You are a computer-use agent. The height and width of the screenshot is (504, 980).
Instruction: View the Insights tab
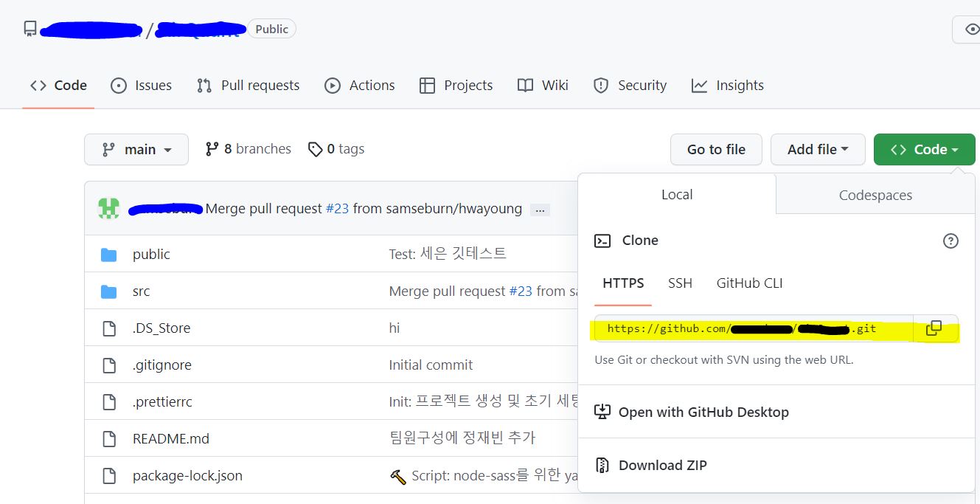(728, 86)
